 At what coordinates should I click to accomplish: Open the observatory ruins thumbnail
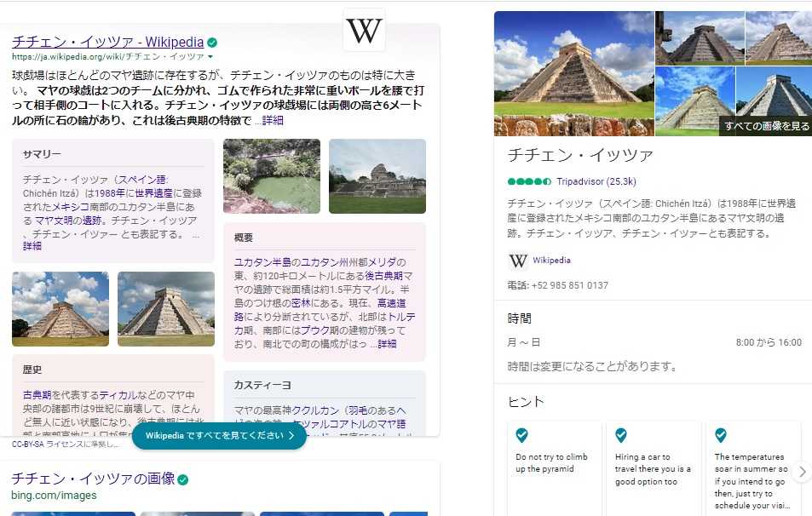(x=377, y=176)
